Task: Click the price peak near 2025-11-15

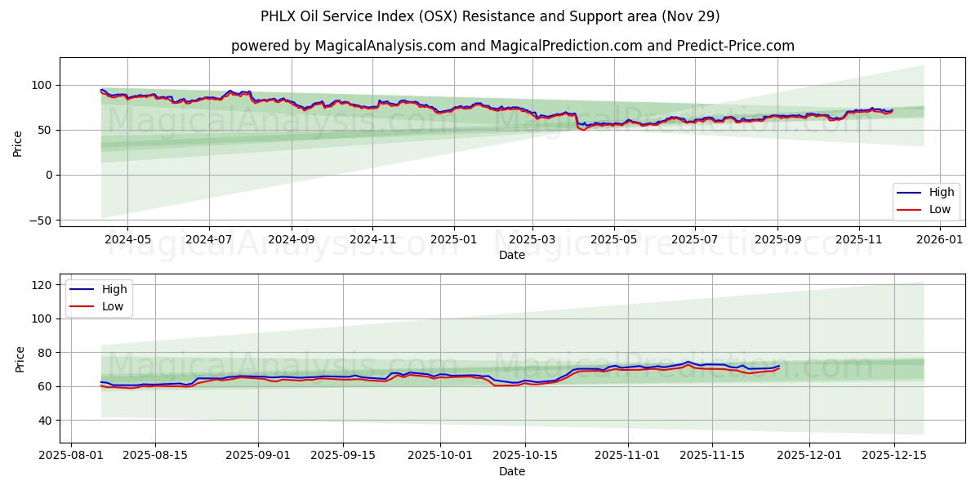Action: [688, 361]
